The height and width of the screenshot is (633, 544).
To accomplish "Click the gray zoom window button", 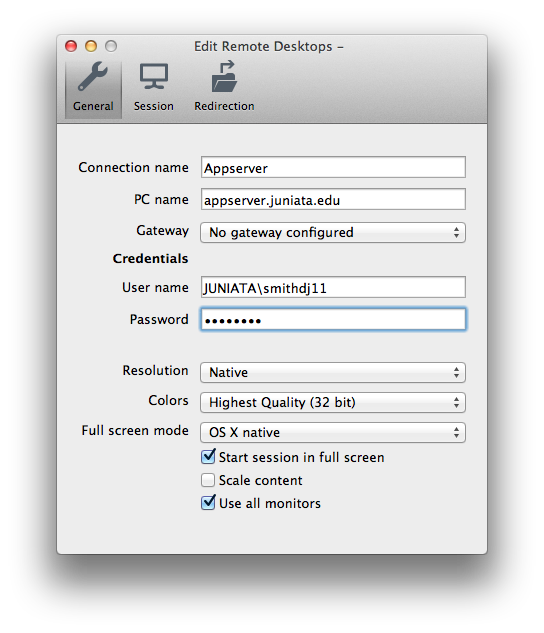I will 111,46.
